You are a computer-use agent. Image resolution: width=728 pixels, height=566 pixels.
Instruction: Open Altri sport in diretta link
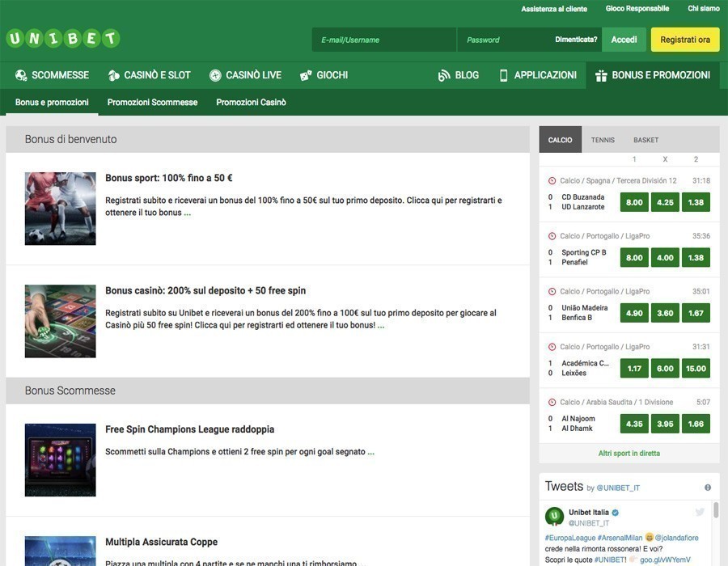pyautogui.click(x=629, y=454)
